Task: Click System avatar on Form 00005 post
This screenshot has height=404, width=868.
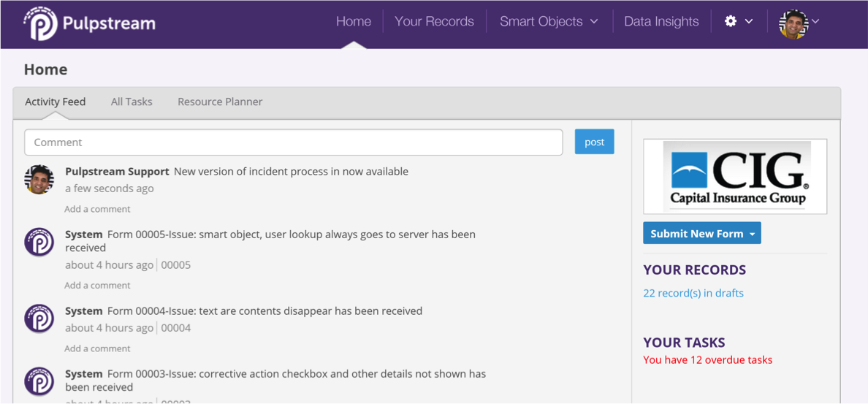Action: click(x=39, y=243)
